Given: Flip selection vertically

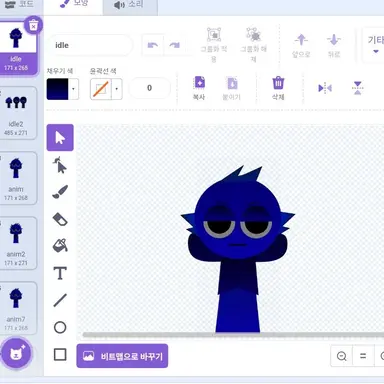Looking at the screenshot, I should 357,88.
